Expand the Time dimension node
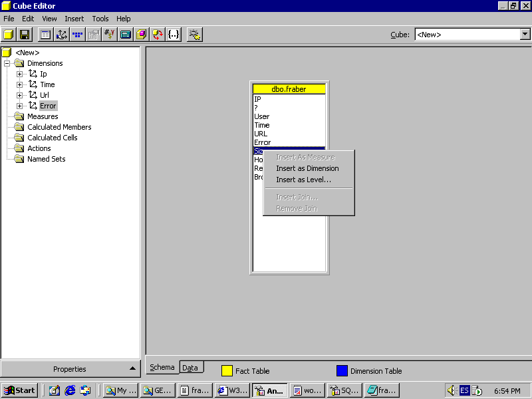Image resolution: width=532 pixels, height=399 pixels. point(20,84)
